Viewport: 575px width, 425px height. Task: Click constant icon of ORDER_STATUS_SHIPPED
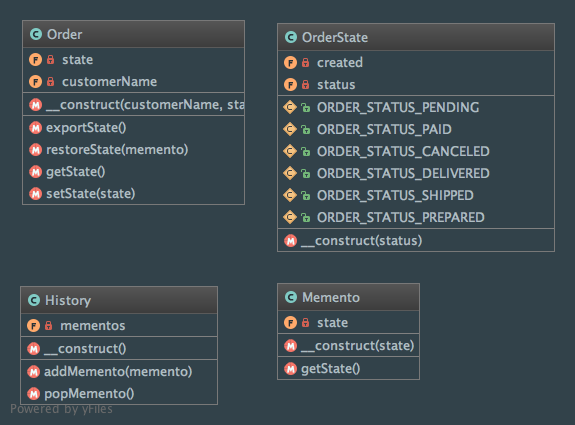[290, 195]
